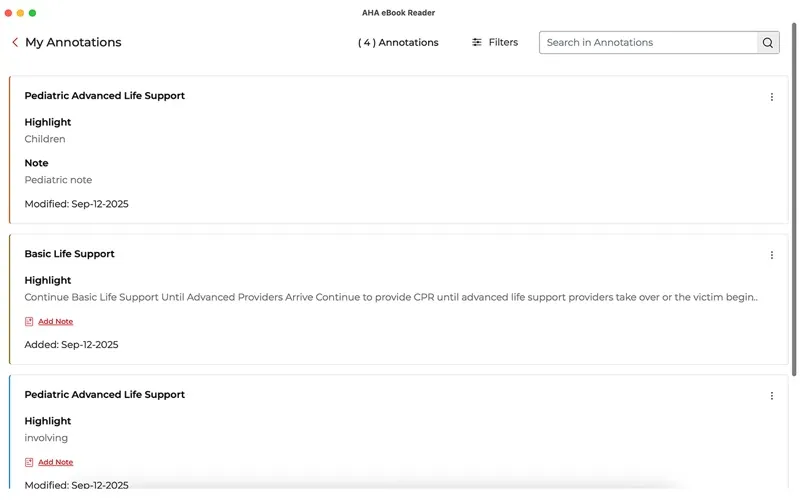The image size is (800, 500).
Task: Open more options for Children highlight card
Action: pyautogui.click(x=771, y=97)
